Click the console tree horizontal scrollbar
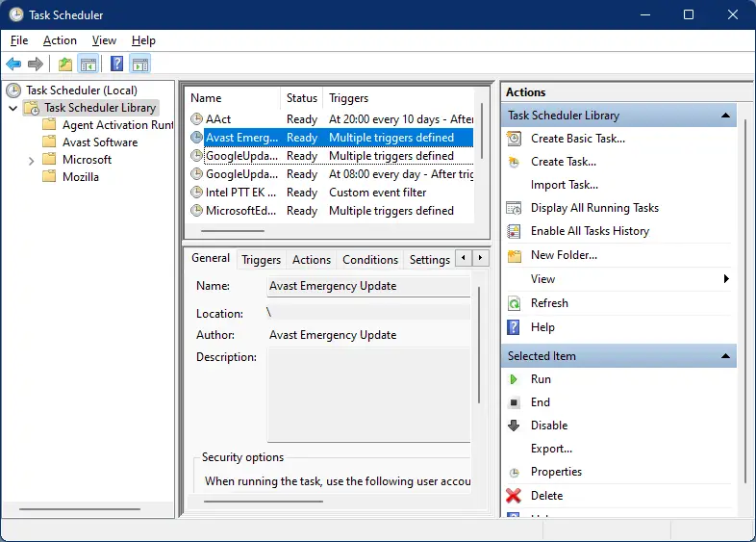Image resolution: width=756 pixels, height=542 pixels. click(x=80, y=508)
